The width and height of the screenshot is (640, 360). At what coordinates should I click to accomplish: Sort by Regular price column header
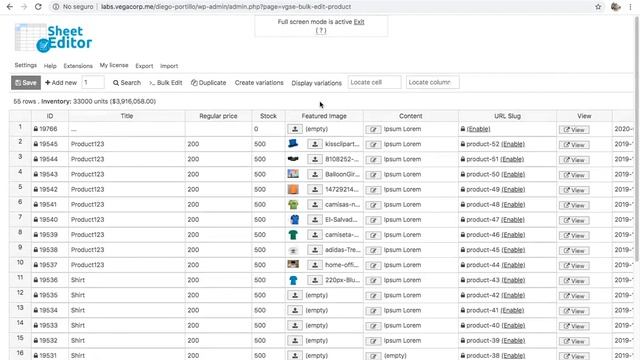pos(218,116)
